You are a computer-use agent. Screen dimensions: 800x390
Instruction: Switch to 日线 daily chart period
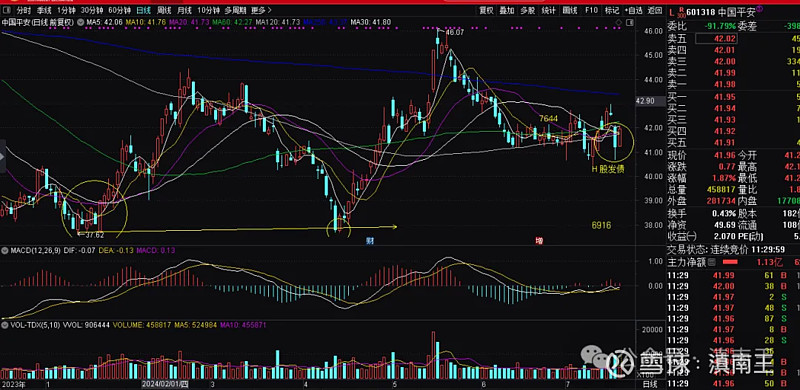click(x=143, y=10)
